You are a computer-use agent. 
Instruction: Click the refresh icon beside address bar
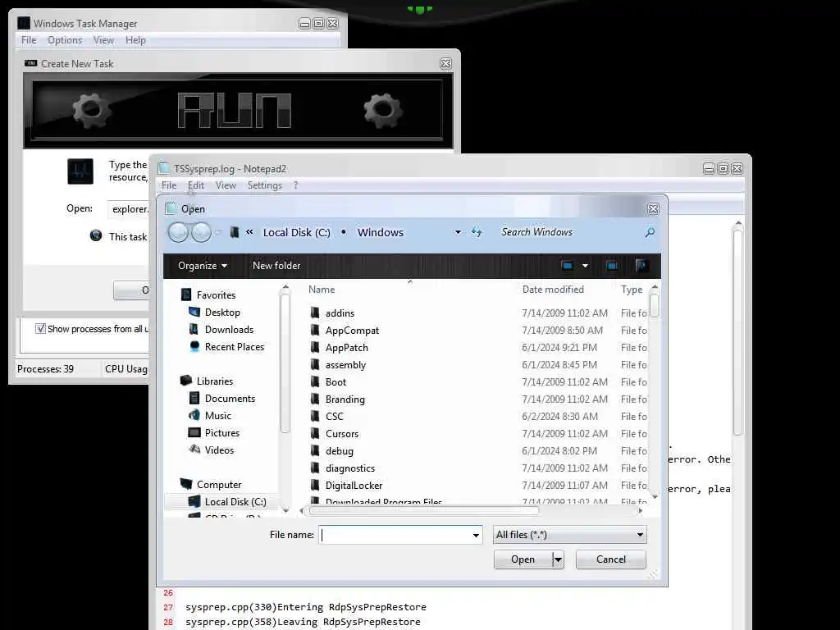(x=477, y=232)
